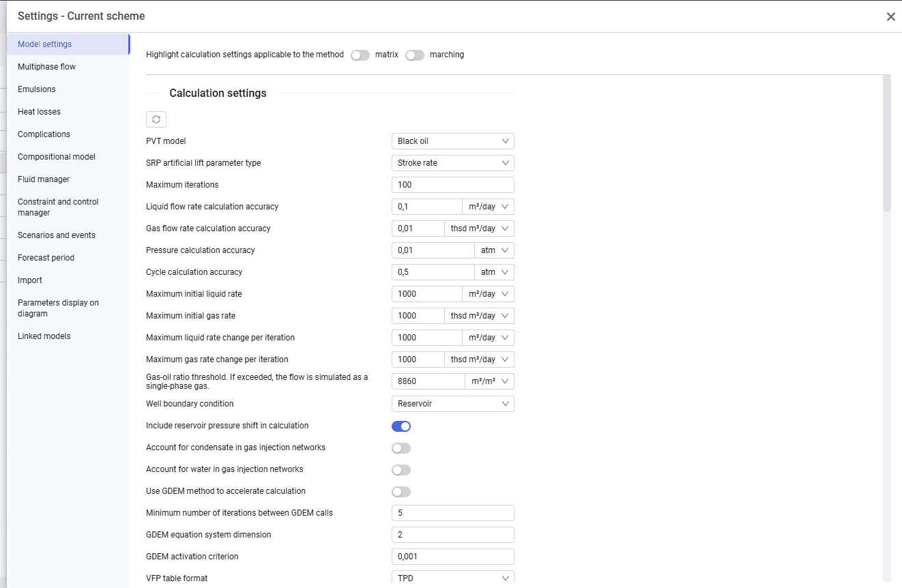Select Model settings in sidebar
Screen dimensions: 902x588
68,44
